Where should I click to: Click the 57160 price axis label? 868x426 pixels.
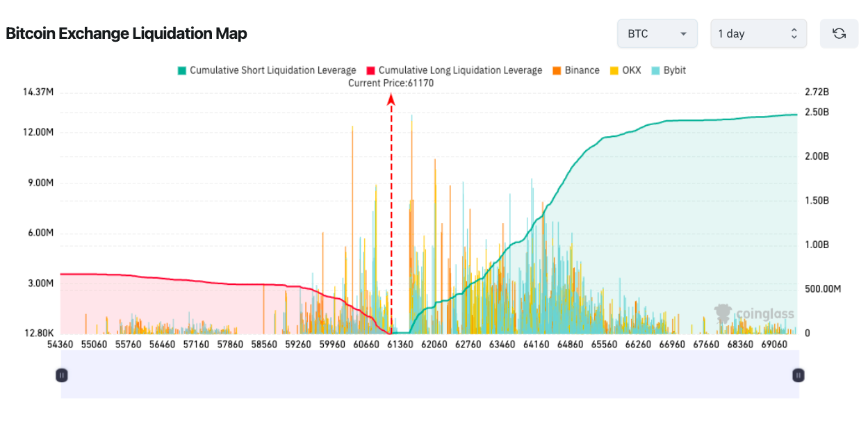click(196, 345)
